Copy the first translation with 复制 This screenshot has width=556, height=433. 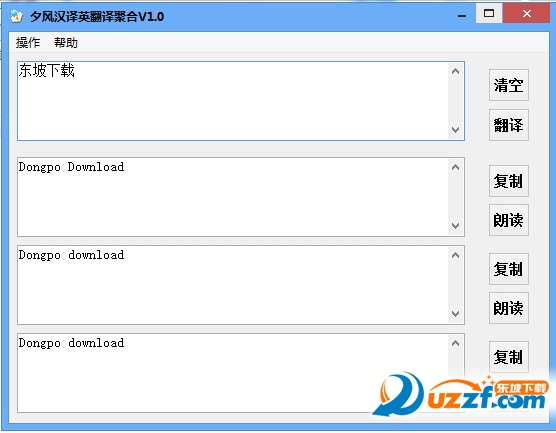(508, 181)
